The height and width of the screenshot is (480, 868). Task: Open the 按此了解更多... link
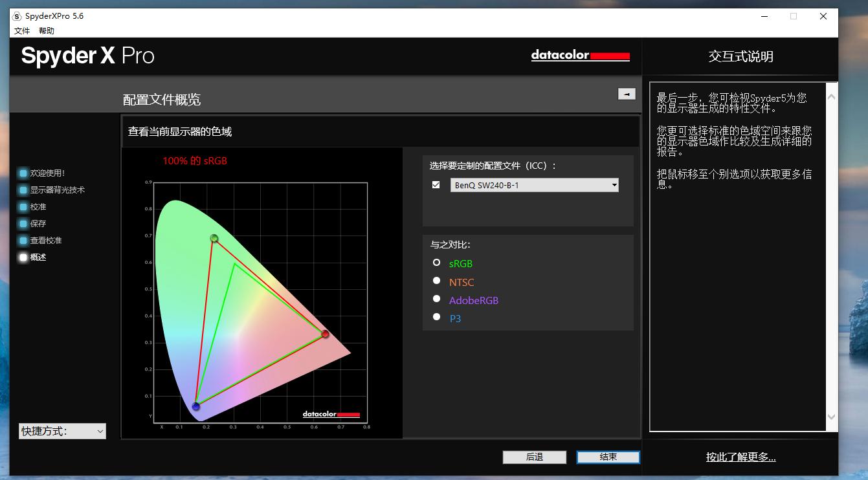click(740, 457)
